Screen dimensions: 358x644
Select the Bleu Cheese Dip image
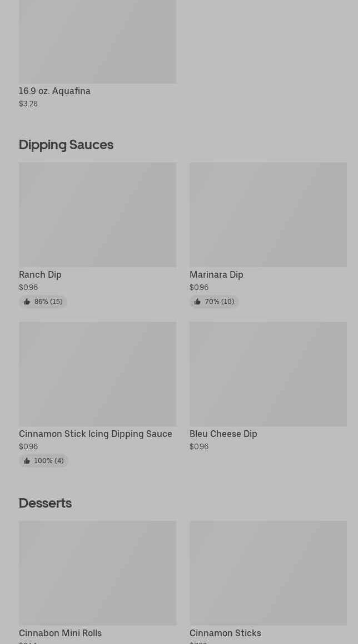tap(268, 373)
